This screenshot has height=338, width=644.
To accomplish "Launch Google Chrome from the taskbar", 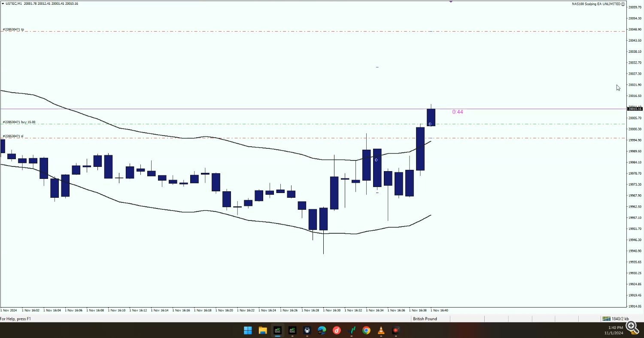I will [366, 330].
